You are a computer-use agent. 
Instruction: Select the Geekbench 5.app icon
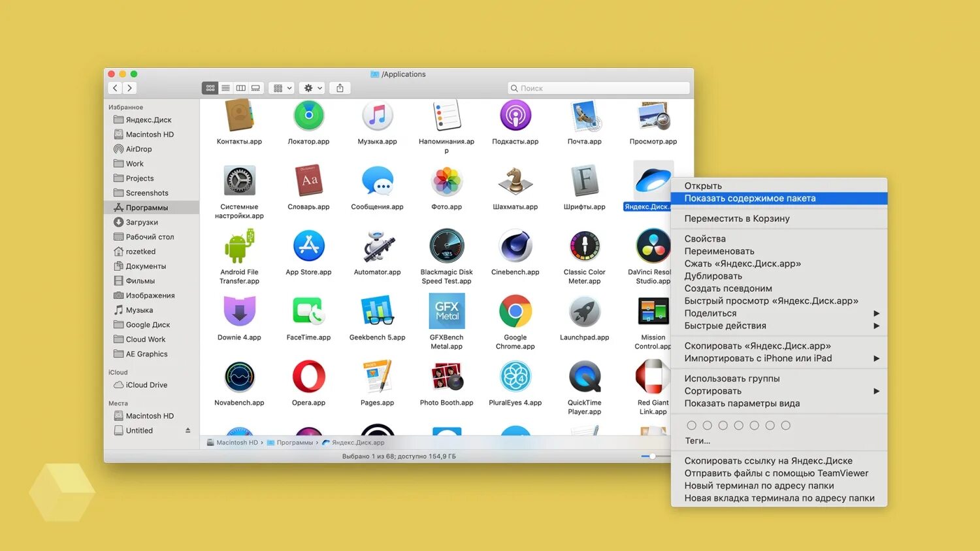click(377, 311)
